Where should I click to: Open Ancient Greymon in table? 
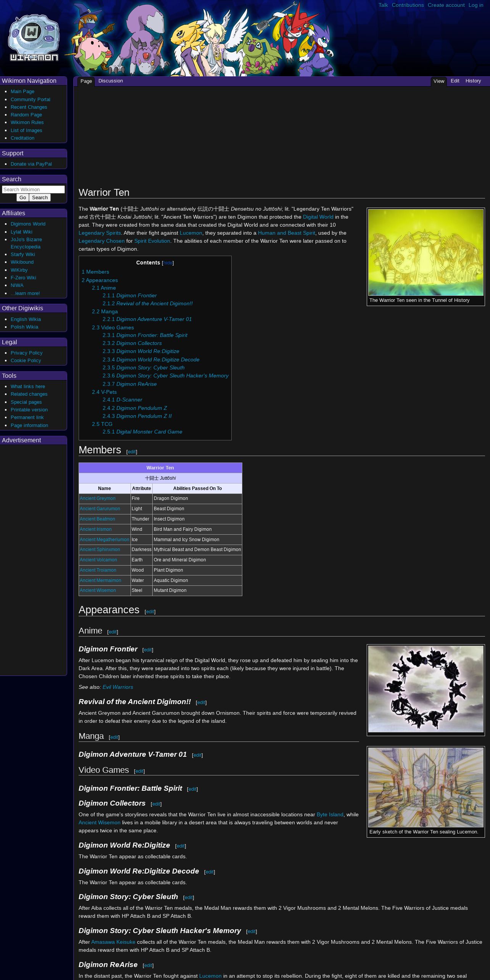97,498
